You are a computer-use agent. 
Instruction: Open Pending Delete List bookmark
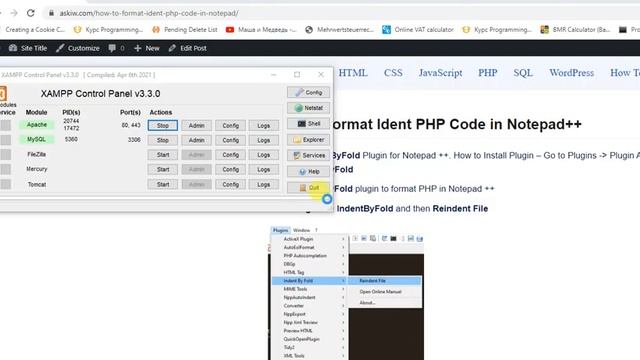tap(185, 30)
